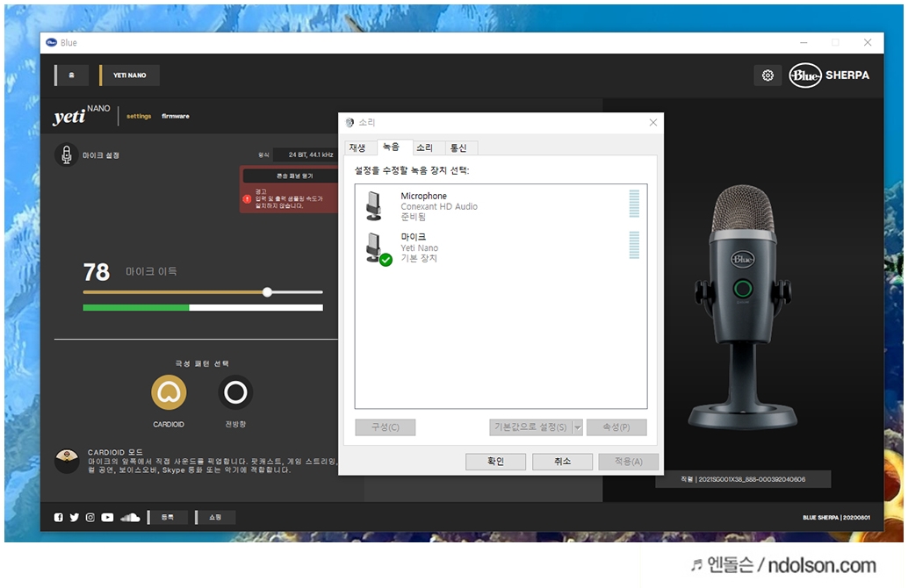908x588 pixels.
Task: Click the 적용(A) apply button
Action: [x=628, y=462]
